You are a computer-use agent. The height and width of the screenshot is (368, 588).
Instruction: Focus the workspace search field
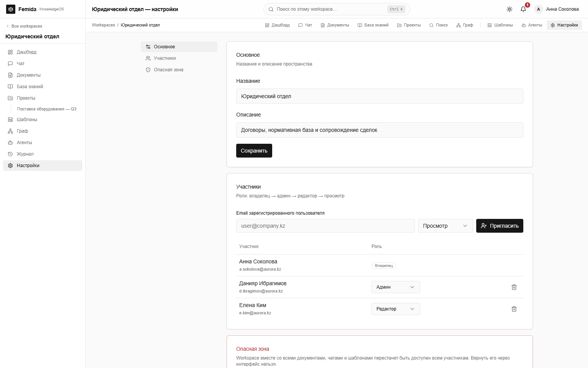[x=337, y=9]
